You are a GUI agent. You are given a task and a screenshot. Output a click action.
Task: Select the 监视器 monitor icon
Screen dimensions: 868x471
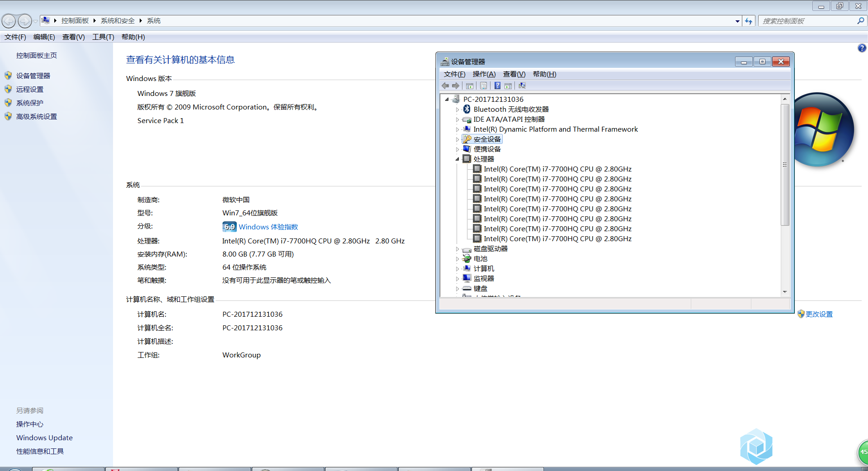(467, 278)
